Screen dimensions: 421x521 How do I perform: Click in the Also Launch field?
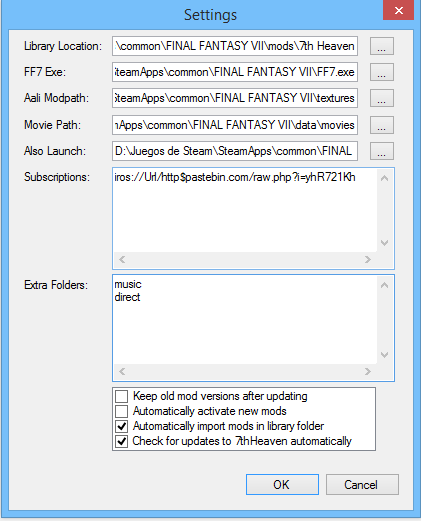[x=235, y=151]
